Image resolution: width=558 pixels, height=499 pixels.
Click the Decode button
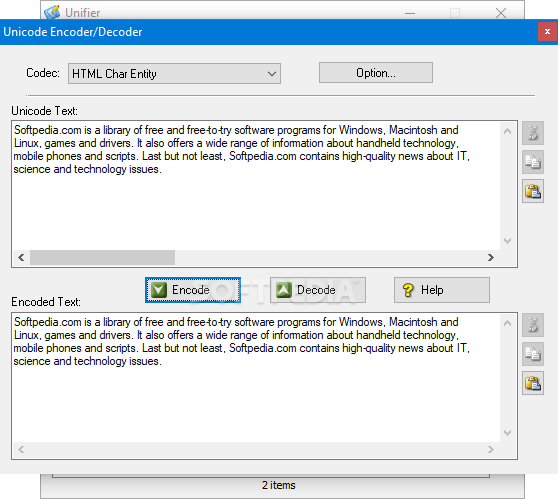pos(318,290)
